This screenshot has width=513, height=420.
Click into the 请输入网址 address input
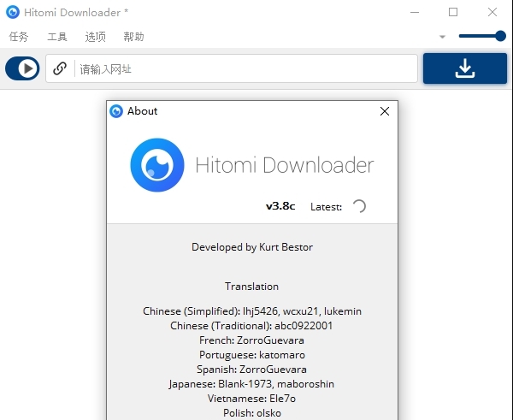(x=232, y=68)
